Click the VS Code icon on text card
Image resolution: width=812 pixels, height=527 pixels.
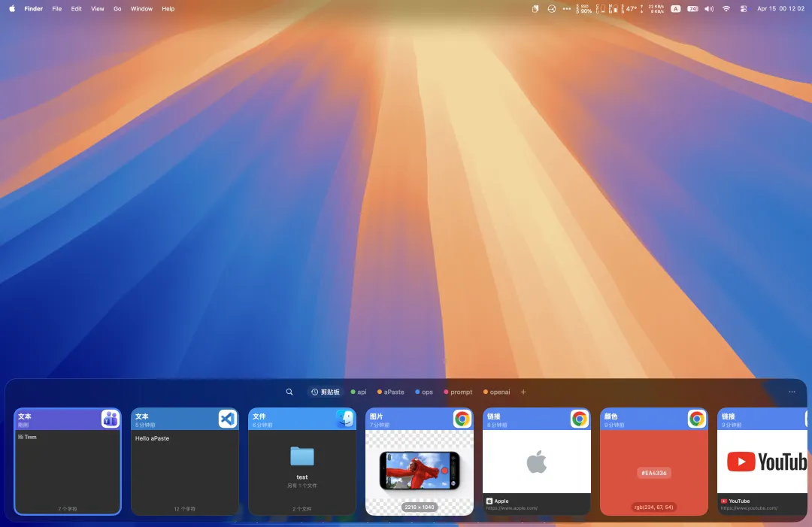click(227, 419)
